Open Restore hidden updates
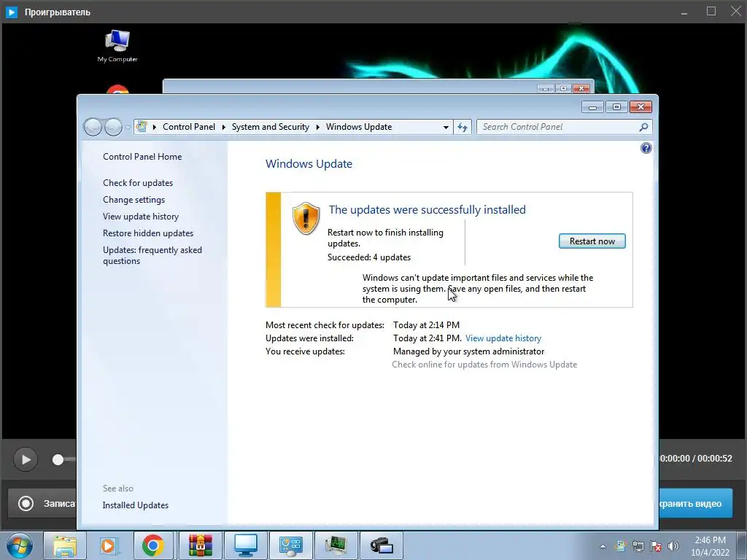Image resolution: width=747 pixels, height=560 pixels. point(148,233)
